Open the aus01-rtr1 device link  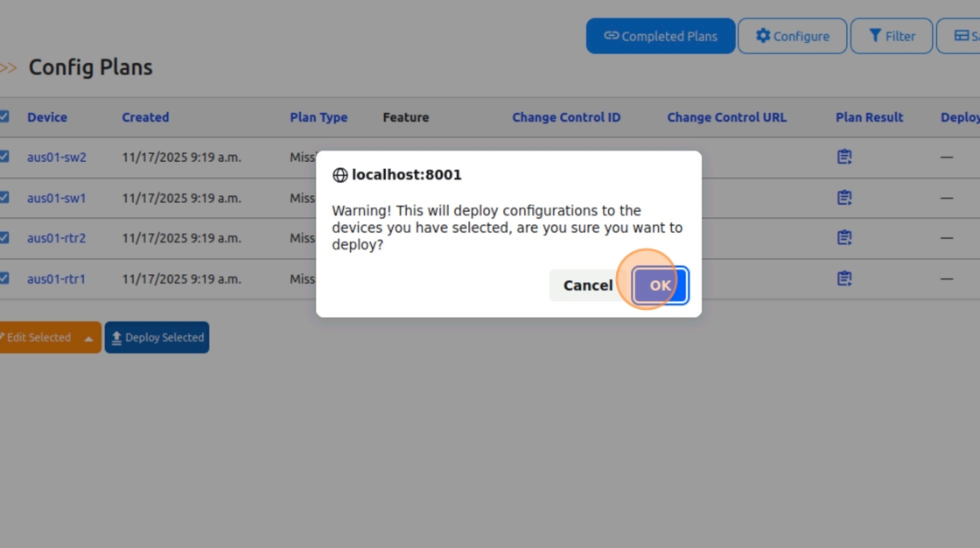(56, 279)
